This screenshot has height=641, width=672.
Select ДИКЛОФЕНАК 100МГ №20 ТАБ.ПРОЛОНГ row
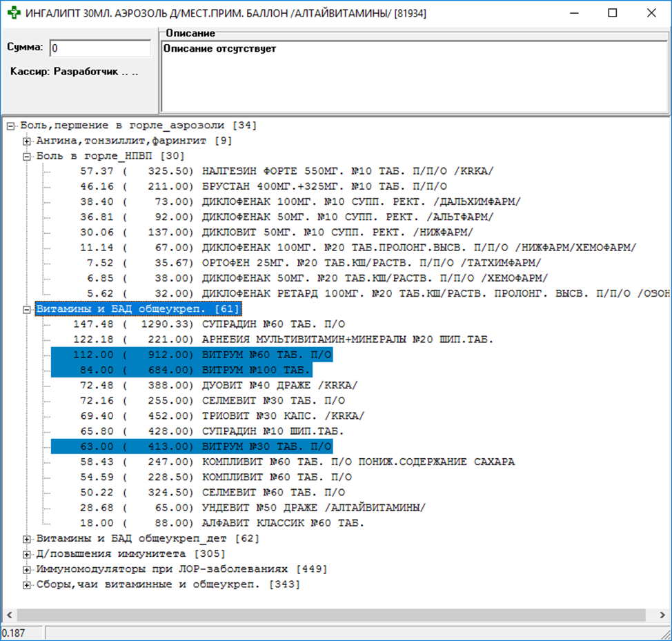click(358, 248)
